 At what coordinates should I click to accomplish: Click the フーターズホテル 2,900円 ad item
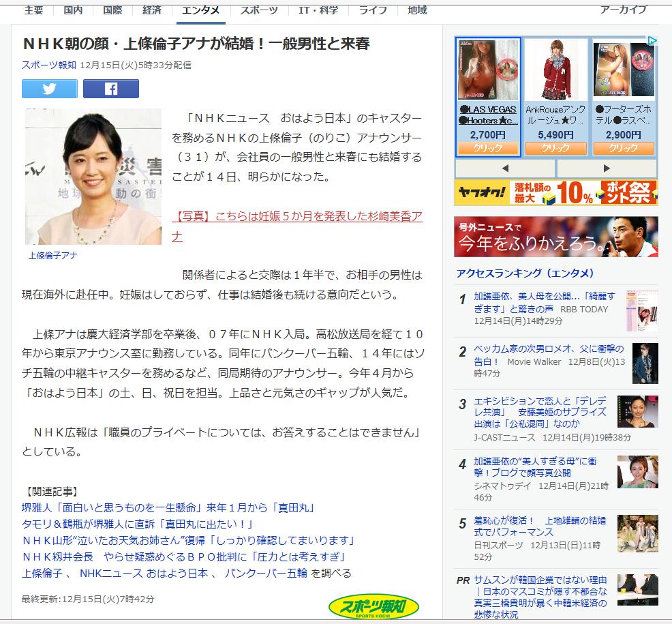coord(624,96)
